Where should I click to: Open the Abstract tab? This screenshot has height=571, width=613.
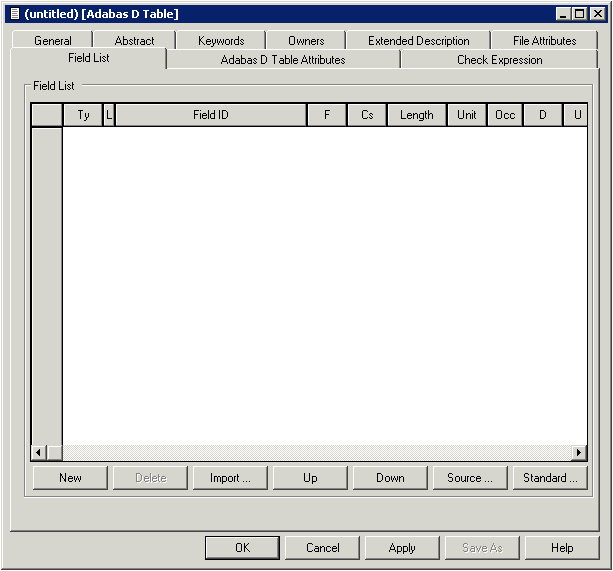(134, 41)
